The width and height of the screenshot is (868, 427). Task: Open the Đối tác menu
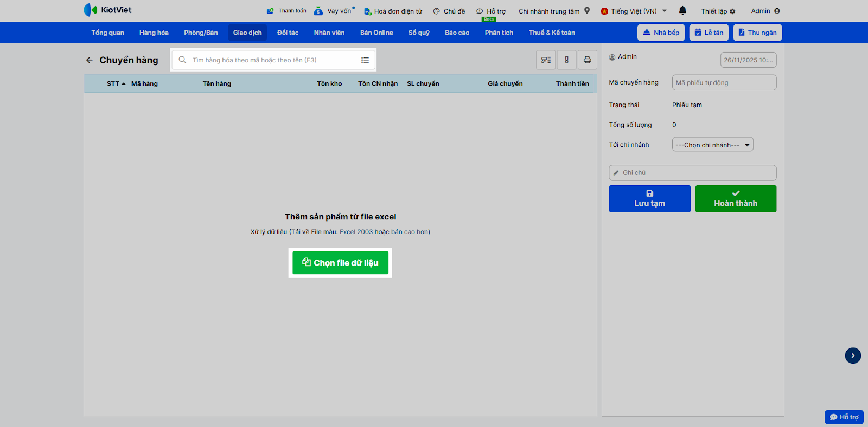point(288,33)
